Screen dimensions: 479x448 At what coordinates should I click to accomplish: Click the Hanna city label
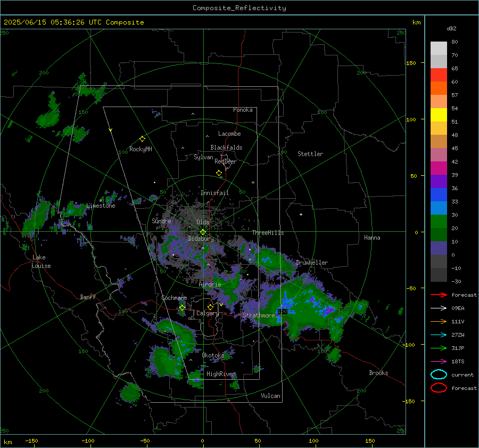pos(372,238)
